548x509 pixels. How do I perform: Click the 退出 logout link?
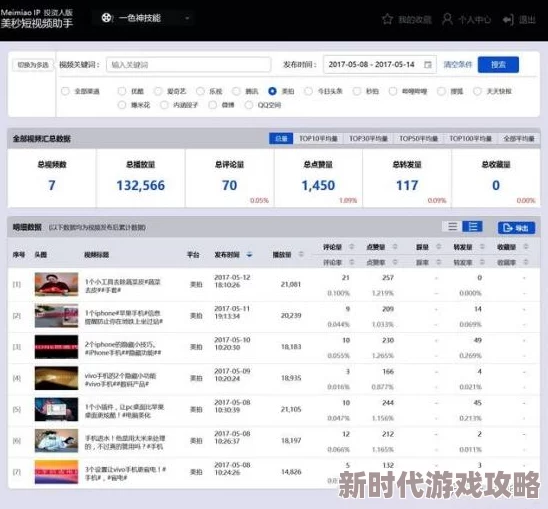point(527,19)
